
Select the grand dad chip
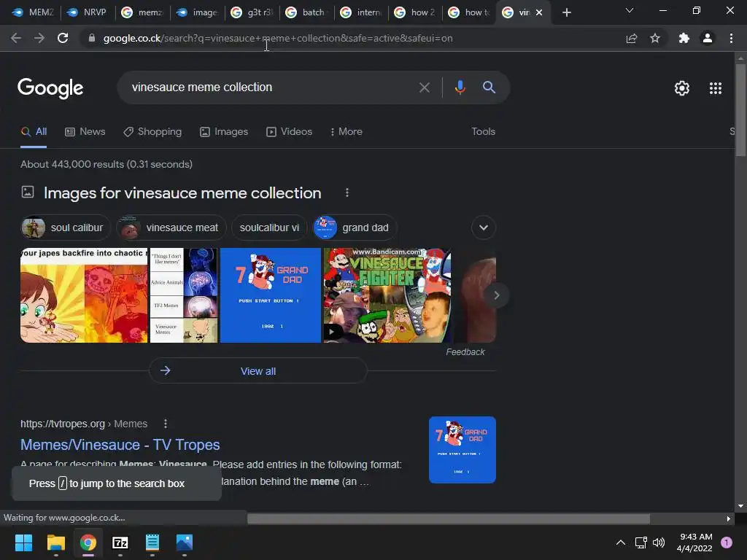click(355, 227)
